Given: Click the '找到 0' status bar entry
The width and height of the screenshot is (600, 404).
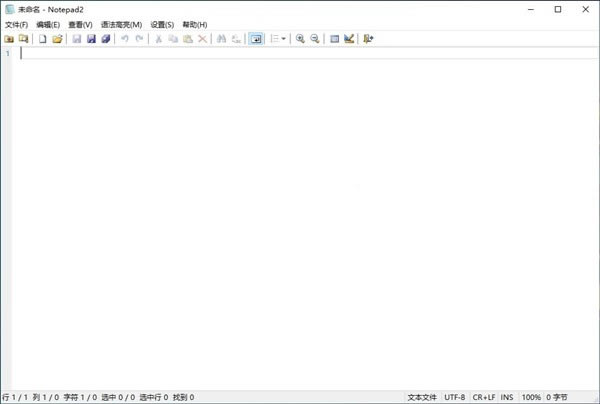Looking at the screenshot, I should 183,397.
